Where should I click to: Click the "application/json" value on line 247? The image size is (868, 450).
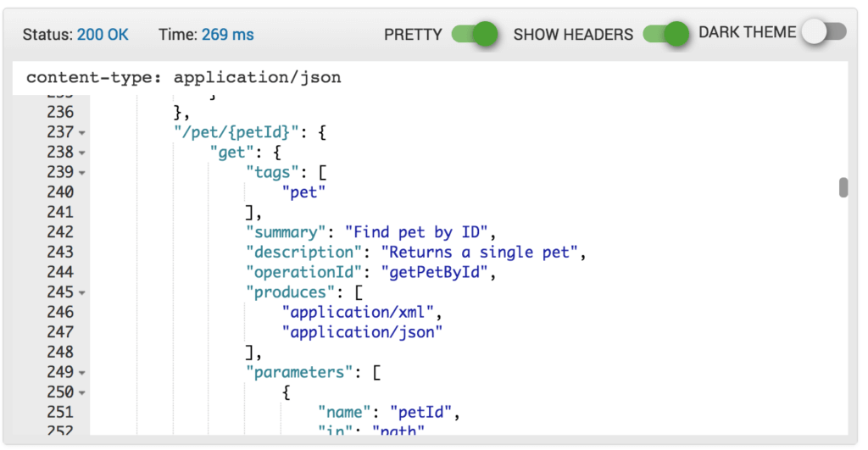pyautogui.click(x=362, y=331)
